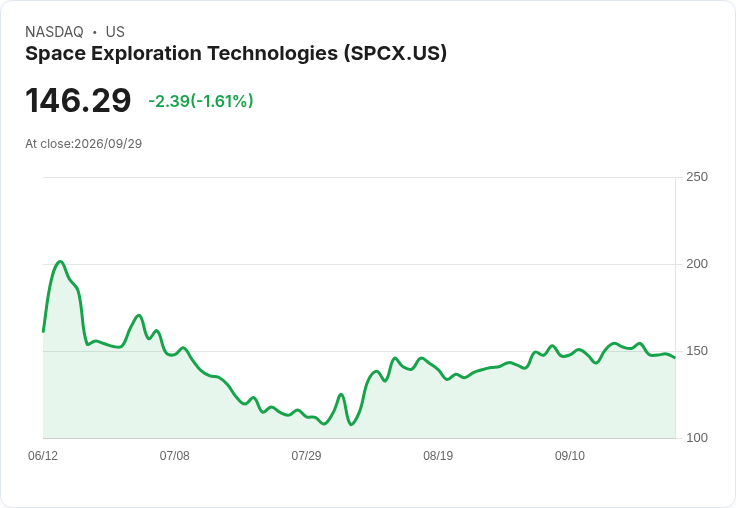Click the 150 value label on the y-axis
Image resolution: width=736 pixels, height=508 pixels.
(x=697, y=351)
